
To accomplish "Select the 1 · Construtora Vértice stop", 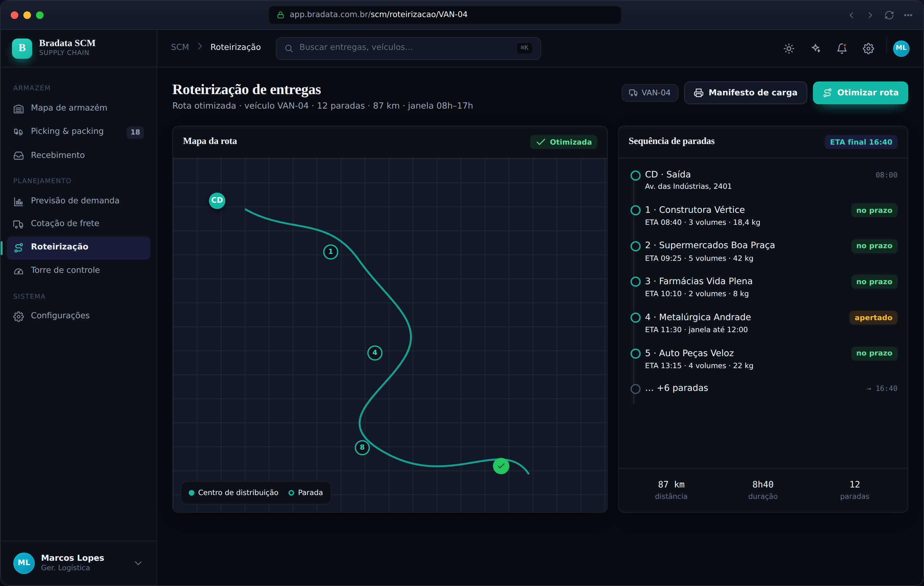I will [x=763, y=216].
